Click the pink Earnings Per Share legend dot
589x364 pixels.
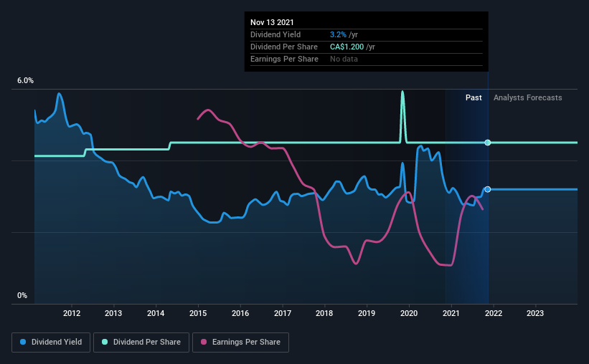pyautogui.click(x=204, y=342)
